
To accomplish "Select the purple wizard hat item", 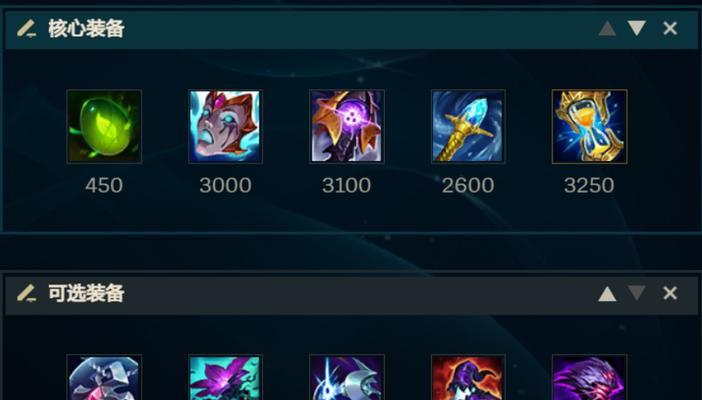I will tap(468, 377).
